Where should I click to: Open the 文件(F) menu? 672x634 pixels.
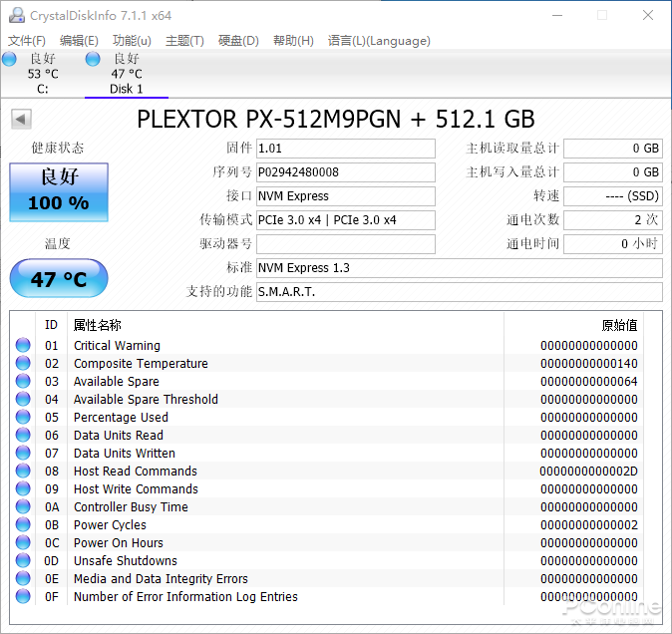point(27,41)
